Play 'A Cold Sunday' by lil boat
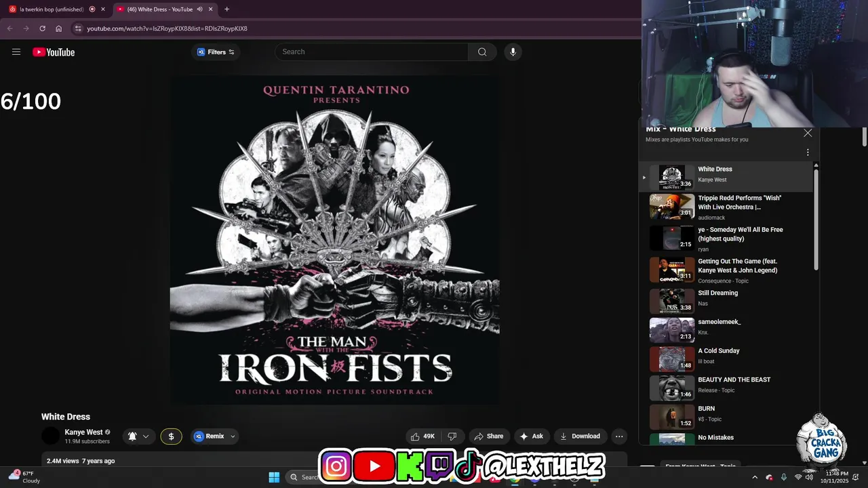868x488 pixels. [x=726, y=359]
